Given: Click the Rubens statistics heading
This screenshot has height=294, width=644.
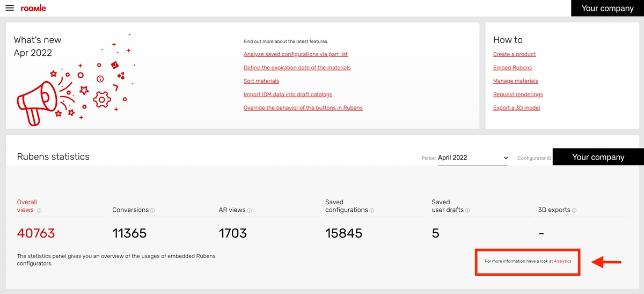Looking at the screenshot, I should click(x=53, y=157).
